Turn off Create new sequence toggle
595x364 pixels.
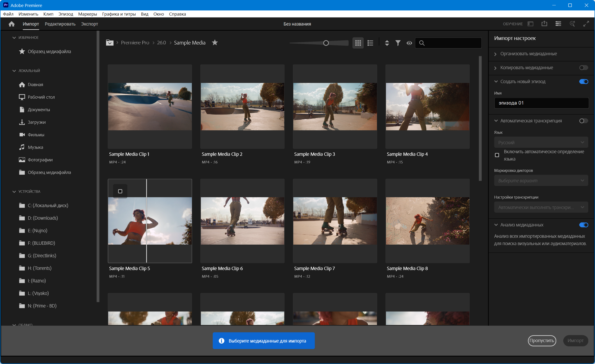pos(583,82)
